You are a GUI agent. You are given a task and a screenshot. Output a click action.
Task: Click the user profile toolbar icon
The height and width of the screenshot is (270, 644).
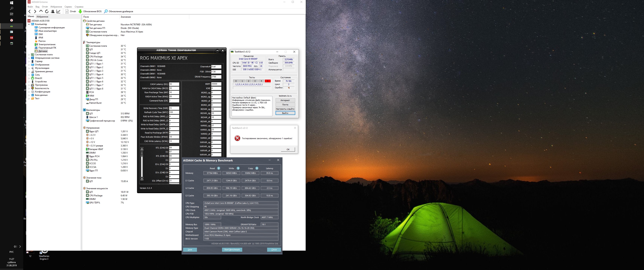pyautogui.click(x=52, y=11)
